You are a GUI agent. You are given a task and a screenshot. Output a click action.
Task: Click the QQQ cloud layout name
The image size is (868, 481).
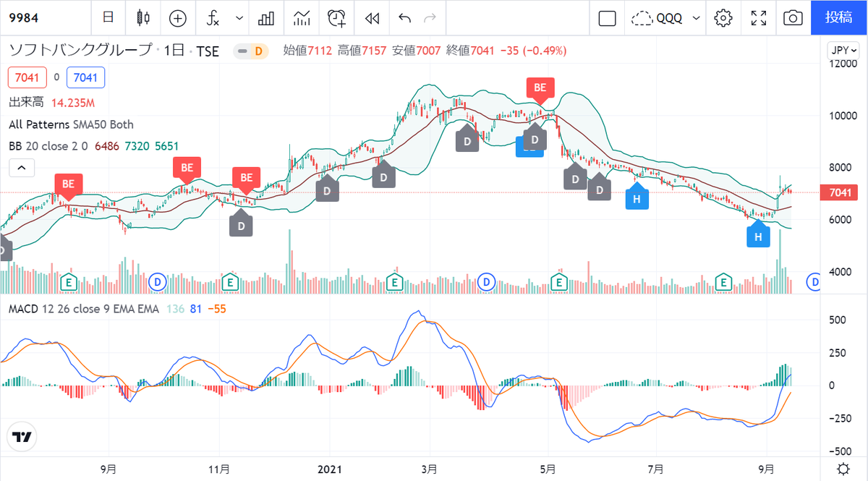(657, 17)
